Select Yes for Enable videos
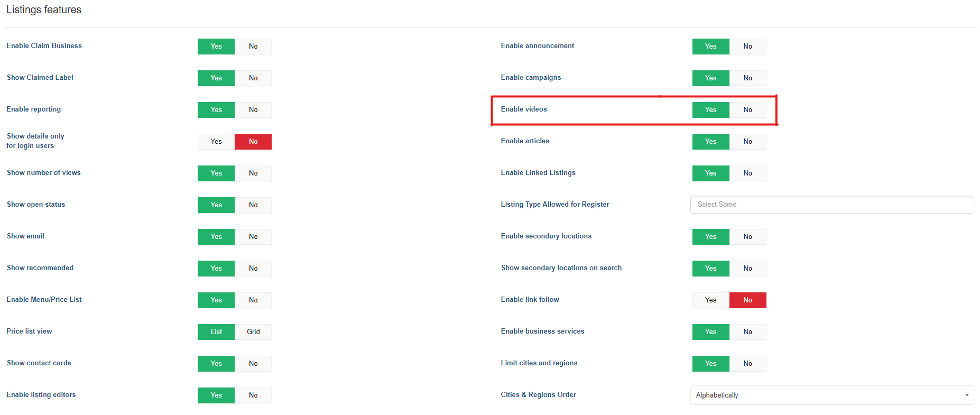 711,110
